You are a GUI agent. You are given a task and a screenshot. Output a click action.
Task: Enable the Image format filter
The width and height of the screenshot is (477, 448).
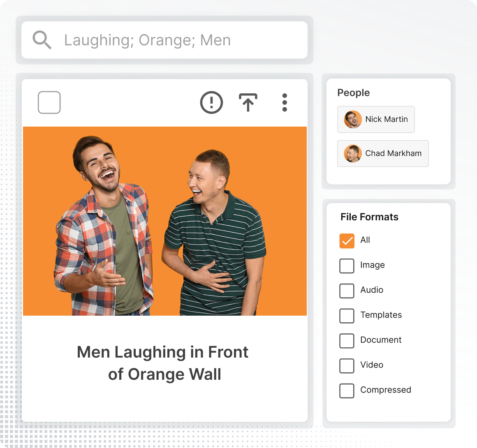click(347, 266)
